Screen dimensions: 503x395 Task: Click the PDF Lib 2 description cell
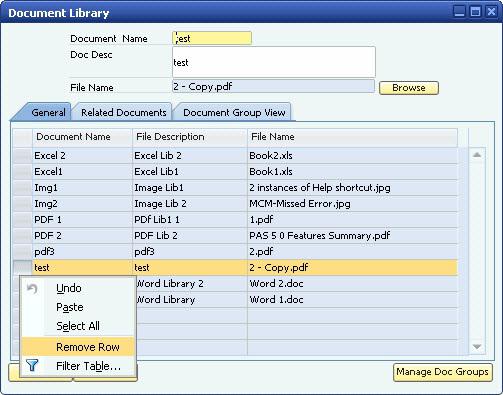pos(190,236)
